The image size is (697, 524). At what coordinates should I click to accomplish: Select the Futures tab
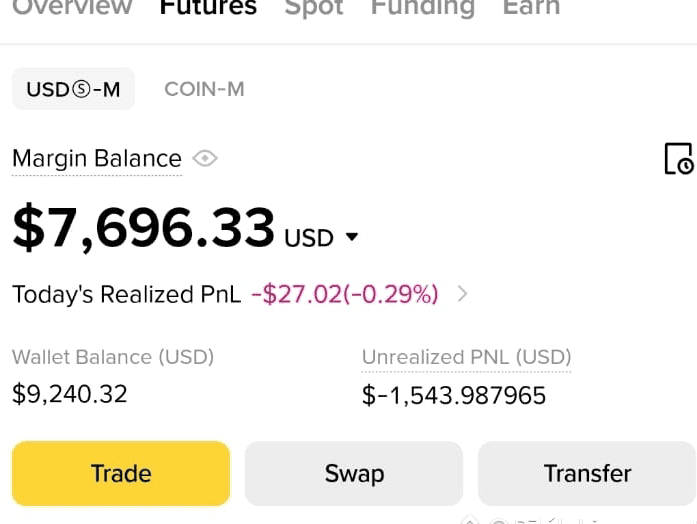coord(208,8)
